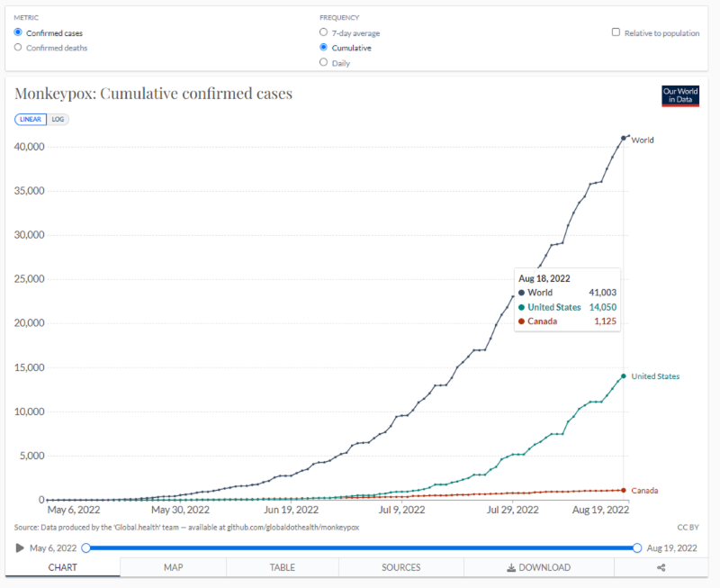The height and width of the screenshot is (588, 720).
Task: Click the tooltip World value 41,003
Action: pos(602,293)
